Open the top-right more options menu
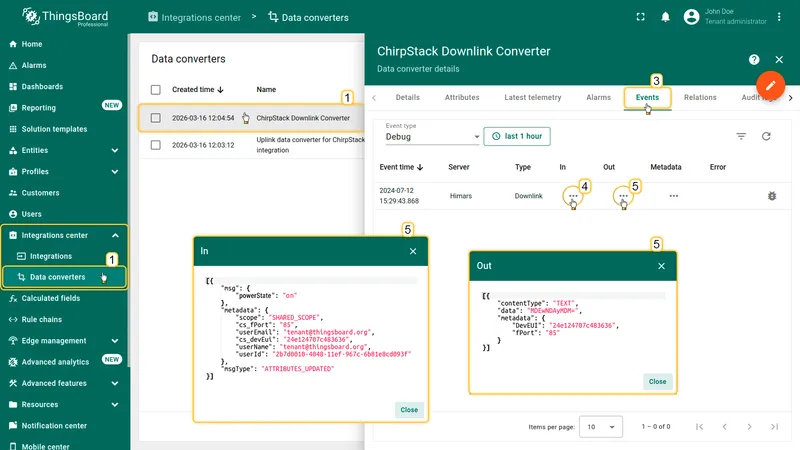Screen dimensions: 800x450 click(x=779, y=17)
